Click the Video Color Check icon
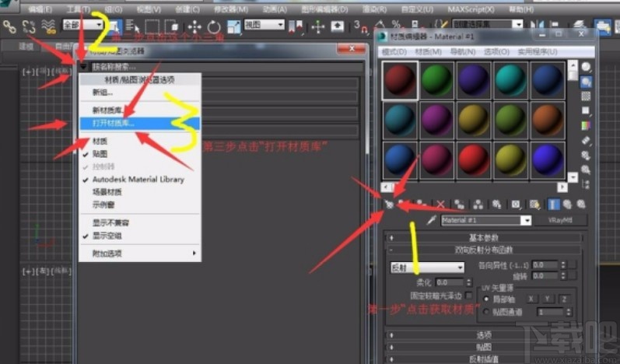Screen dimensions: 620x364 tap(586, 126)
